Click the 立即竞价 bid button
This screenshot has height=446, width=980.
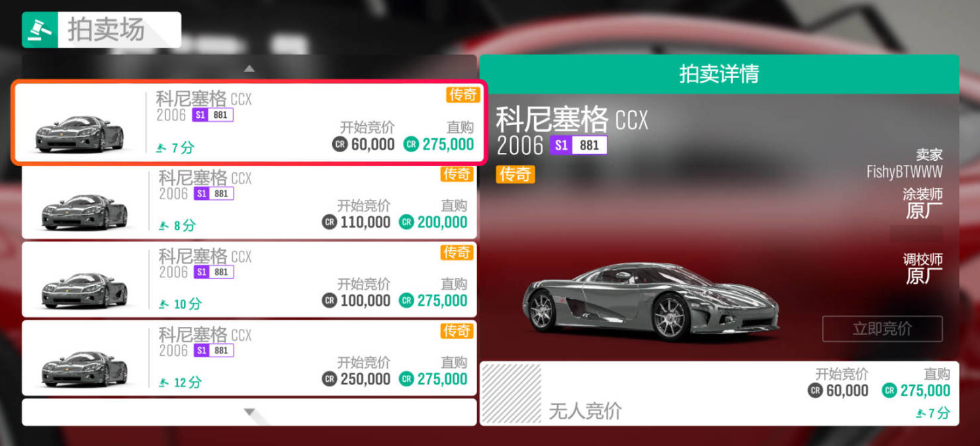tap(882, 329)
